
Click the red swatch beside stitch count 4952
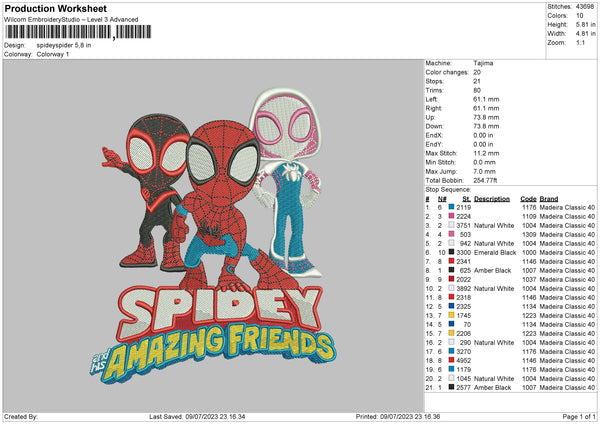click(451, 360)
